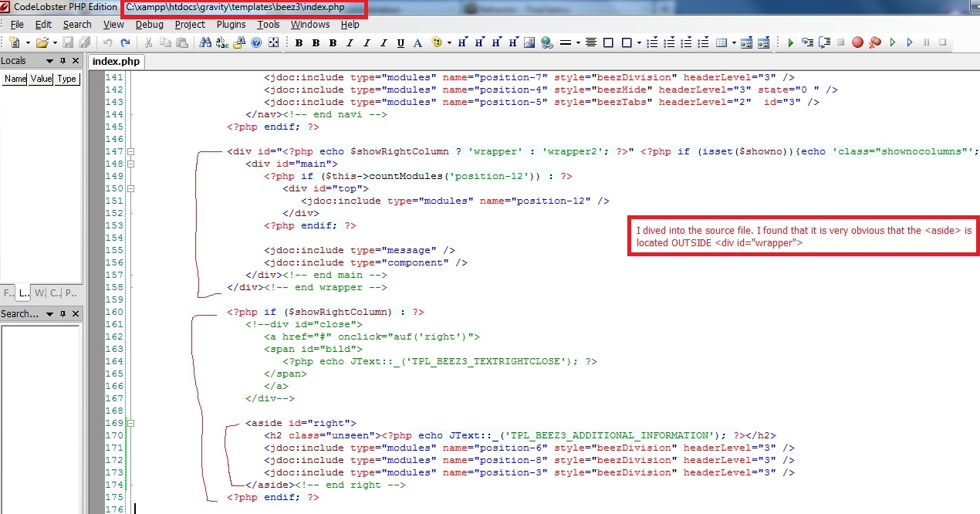
Task: Switch to the W panel tab
Action: pos(39,293)
